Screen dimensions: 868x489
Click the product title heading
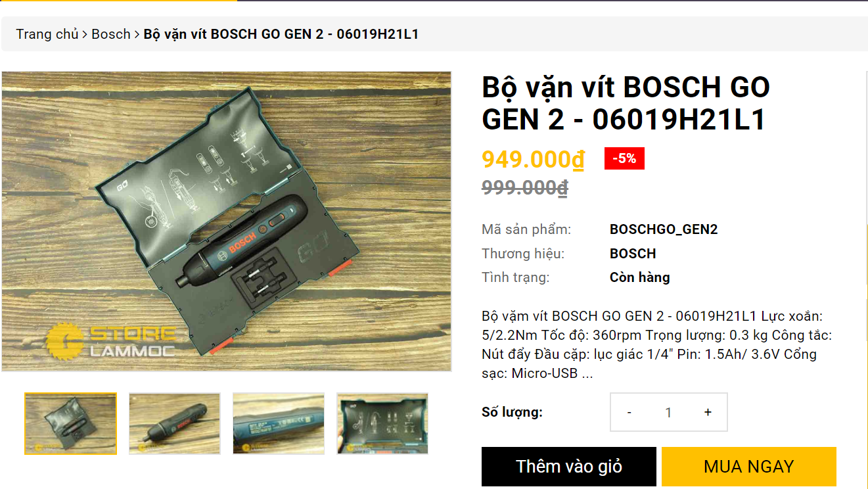(x=626, y=103)
